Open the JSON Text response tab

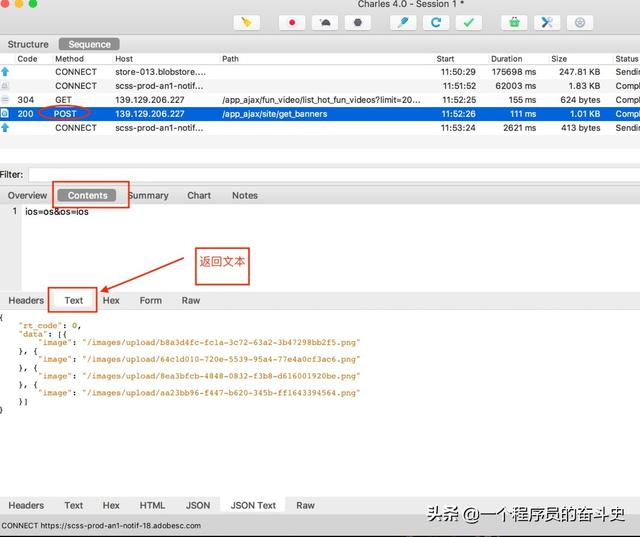click(253, 505)
